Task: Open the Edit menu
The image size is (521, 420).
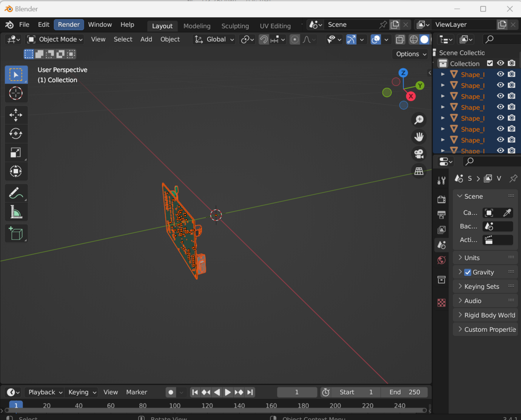Action: click(x=43, y=25)
